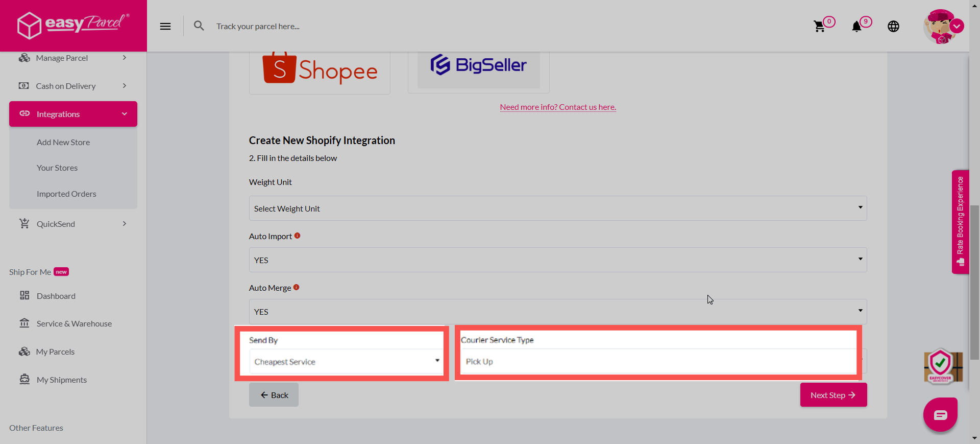Click the Dashboard grid icon

point(24,295)
